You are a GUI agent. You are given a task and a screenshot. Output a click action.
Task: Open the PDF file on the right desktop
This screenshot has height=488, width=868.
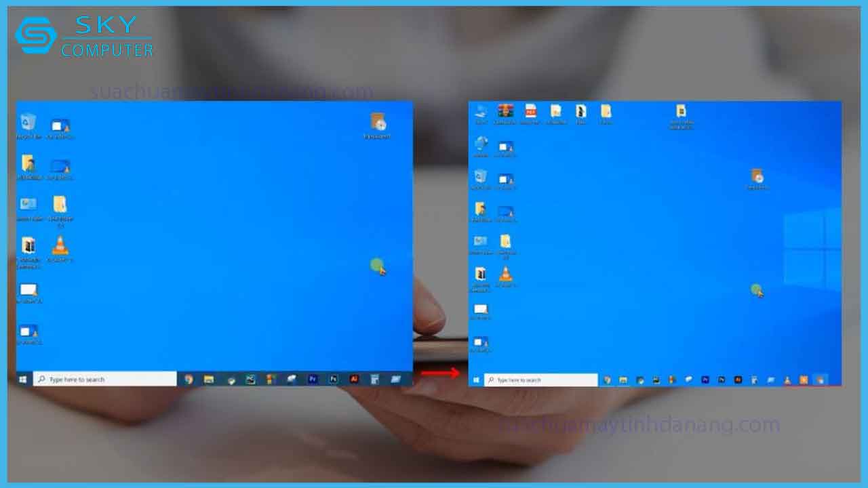pos(530,112)
